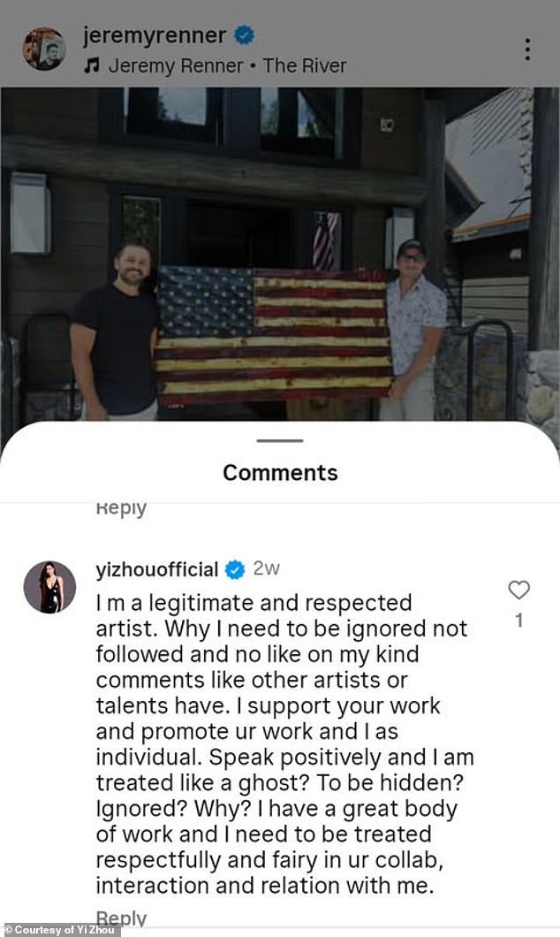Open the "Jeremy Renner • The River" audio

pos(226,66)
